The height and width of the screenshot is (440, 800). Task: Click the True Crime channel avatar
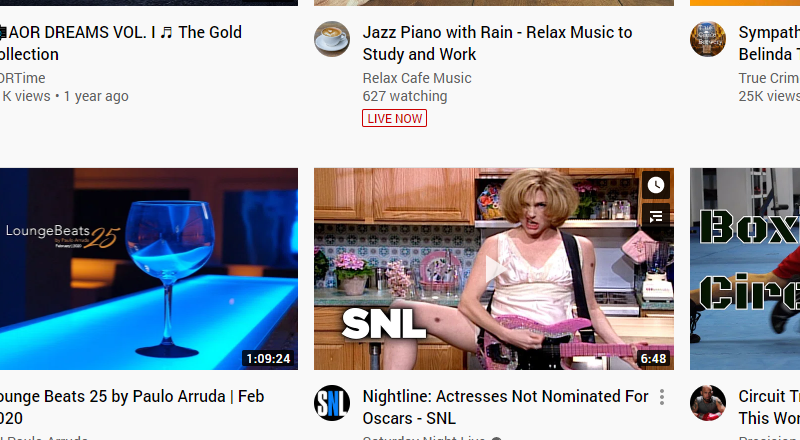pos(708,39)
